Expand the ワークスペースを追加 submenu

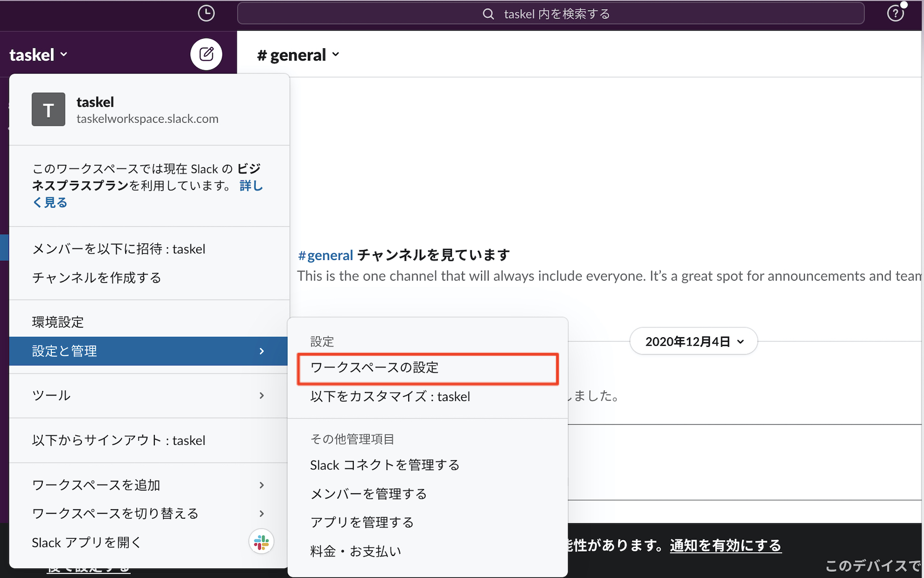[149, 485]
